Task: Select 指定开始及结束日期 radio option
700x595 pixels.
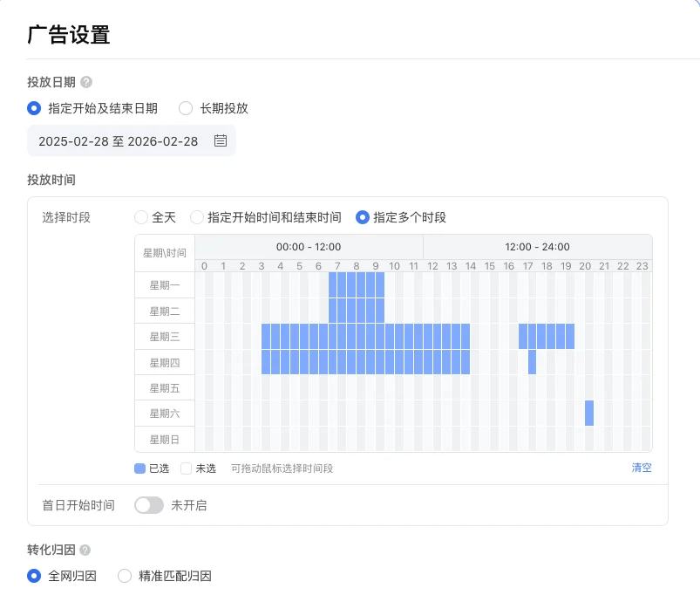Action: click(34, 108)
